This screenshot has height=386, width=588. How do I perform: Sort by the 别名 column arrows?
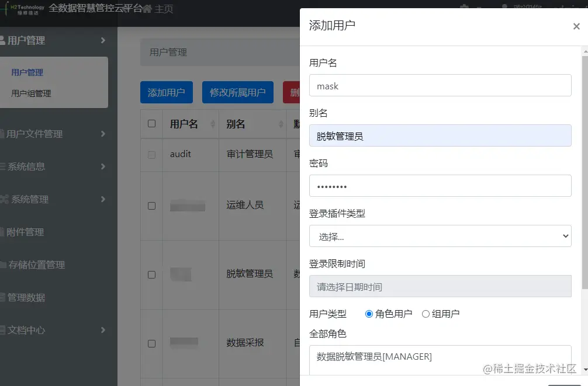pos(281,124)
